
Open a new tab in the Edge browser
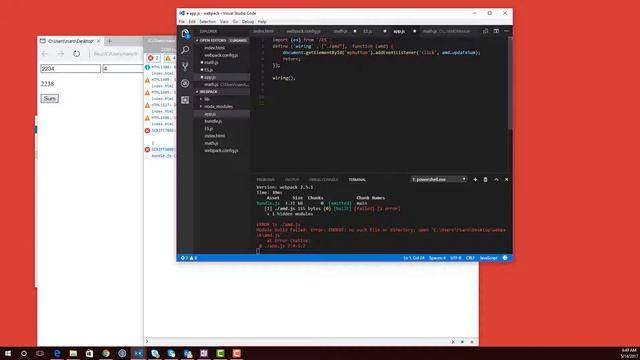[x=109, y=41]
